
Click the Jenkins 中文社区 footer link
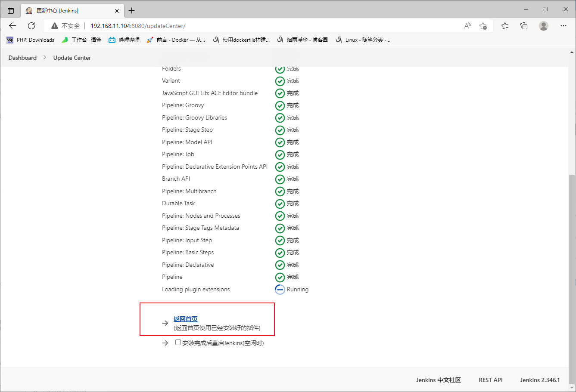tap(438, 380)
